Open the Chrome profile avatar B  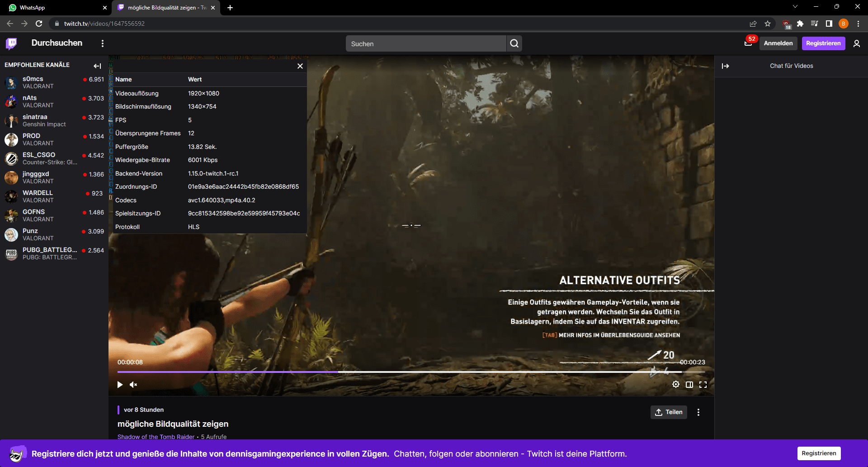click(x=844, y=24)
